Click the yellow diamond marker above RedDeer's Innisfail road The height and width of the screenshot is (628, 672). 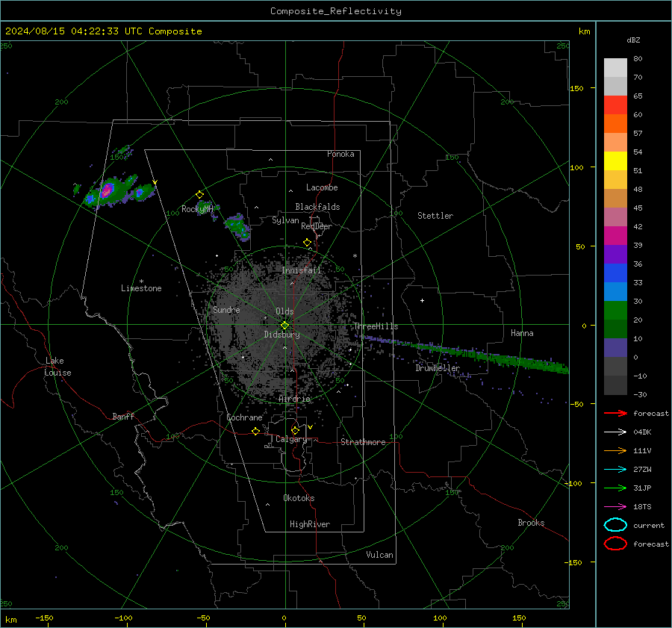coord(308,243)
